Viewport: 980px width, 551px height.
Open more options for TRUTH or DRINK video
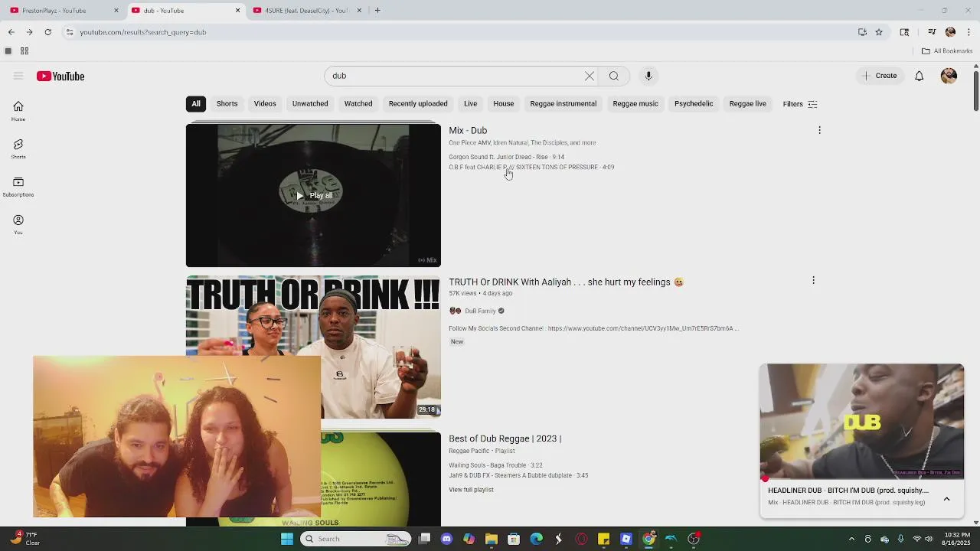(813, 281)
